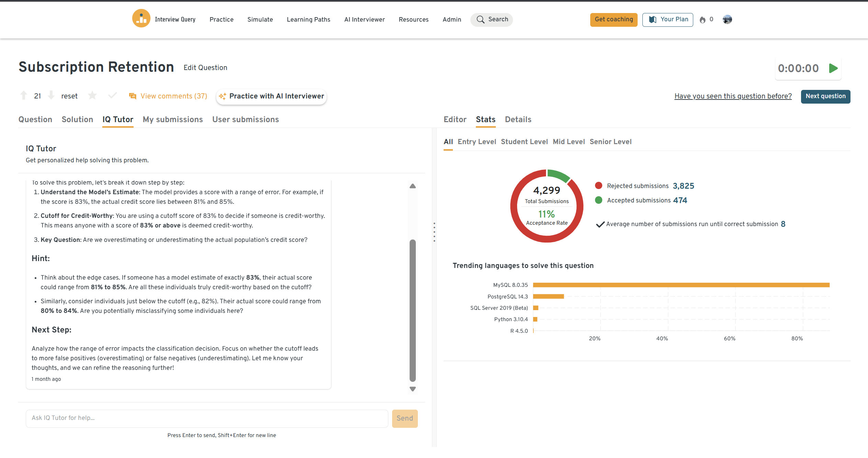Switch to the Editor tab

point(455,119)
